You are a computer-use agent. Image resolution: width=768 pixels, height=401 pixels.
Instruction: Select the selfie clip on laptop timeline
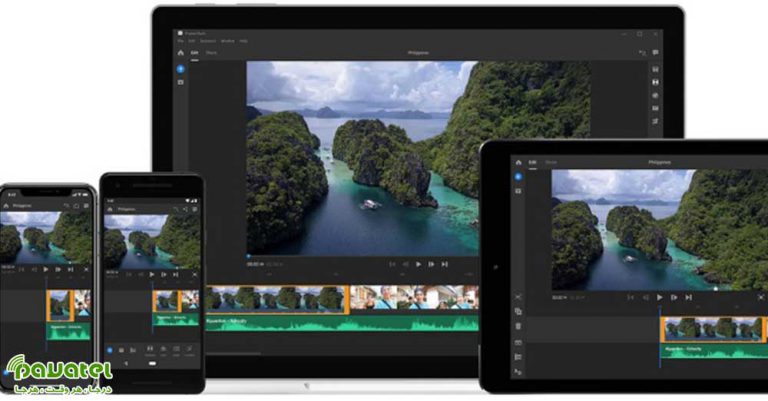(414, 298)
